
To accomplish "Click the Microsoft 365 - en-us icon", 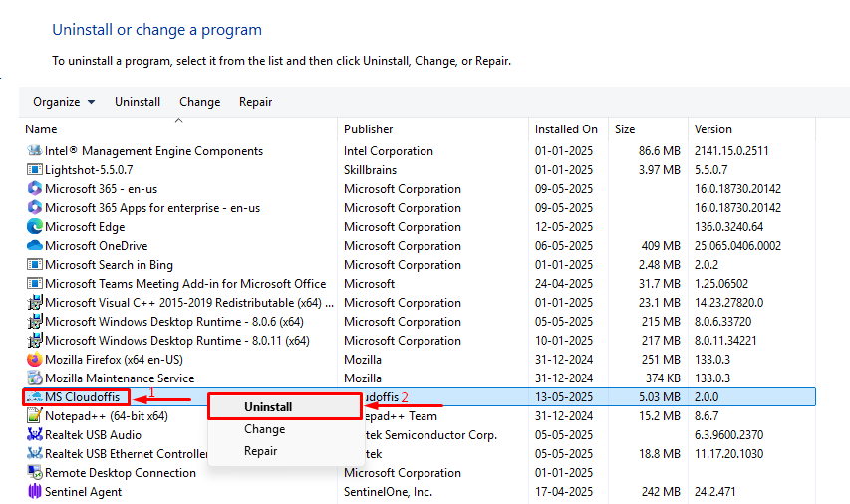I will (35, 188).
